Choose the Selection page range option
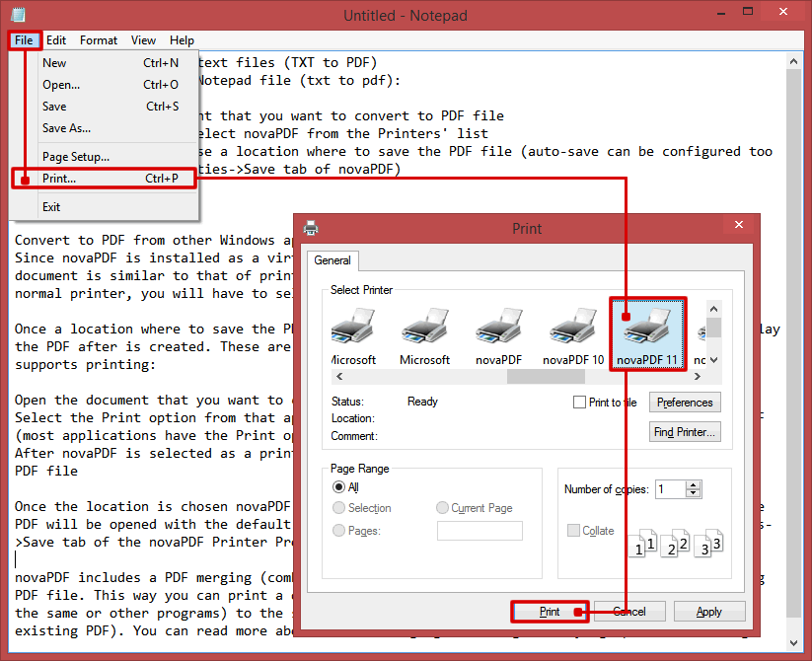Image resolution: width=812 pixels, height=661 pixels. (x=338, y=508)
